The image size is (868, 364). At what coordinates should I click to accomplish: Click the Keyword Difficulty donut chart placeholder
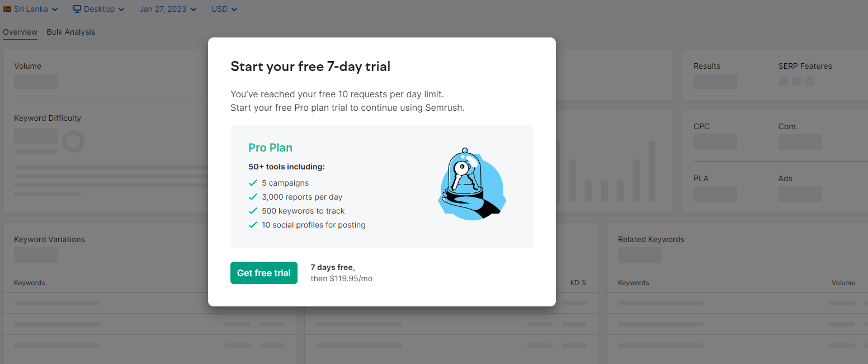point(73,141)
